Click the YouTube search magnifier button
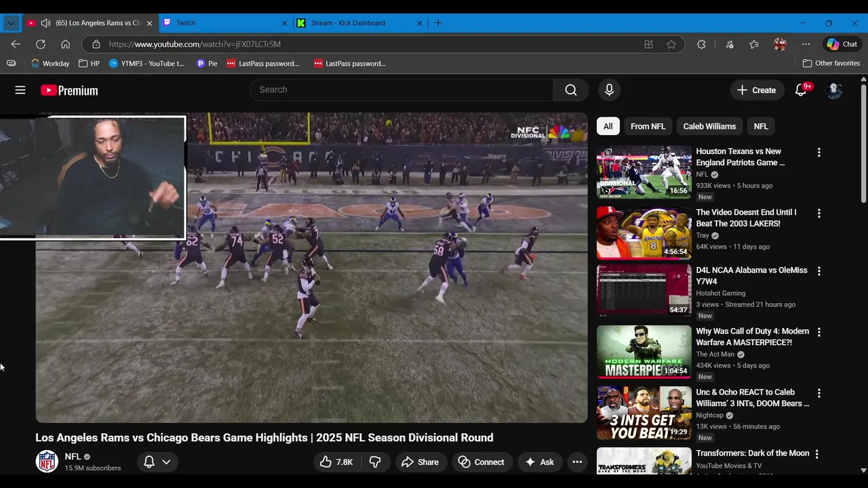The image size is (868, 488). pyautogui.click(x=571, y=90)
